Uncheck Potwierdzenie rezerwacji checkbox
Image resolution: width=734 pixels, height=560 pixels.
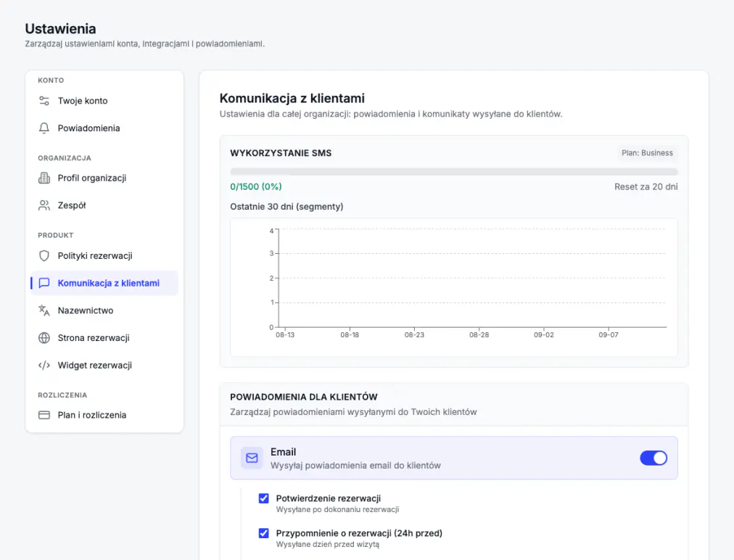[263, 498]
